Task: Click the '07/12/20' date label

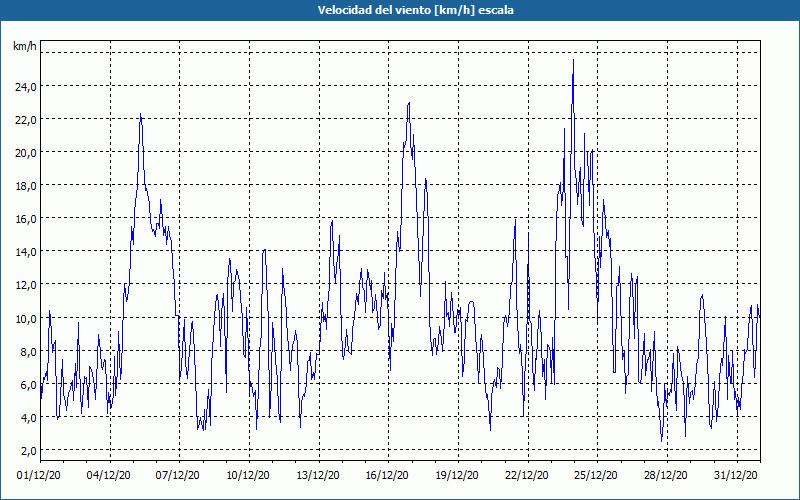Action: point(178,476)
